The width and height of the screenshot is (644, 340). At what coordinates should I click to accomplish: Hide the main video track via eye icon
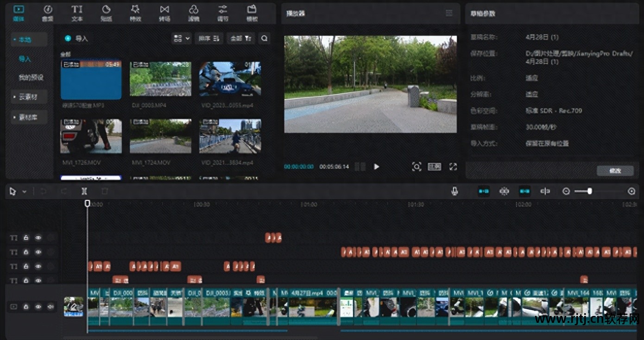coord(38,307)
